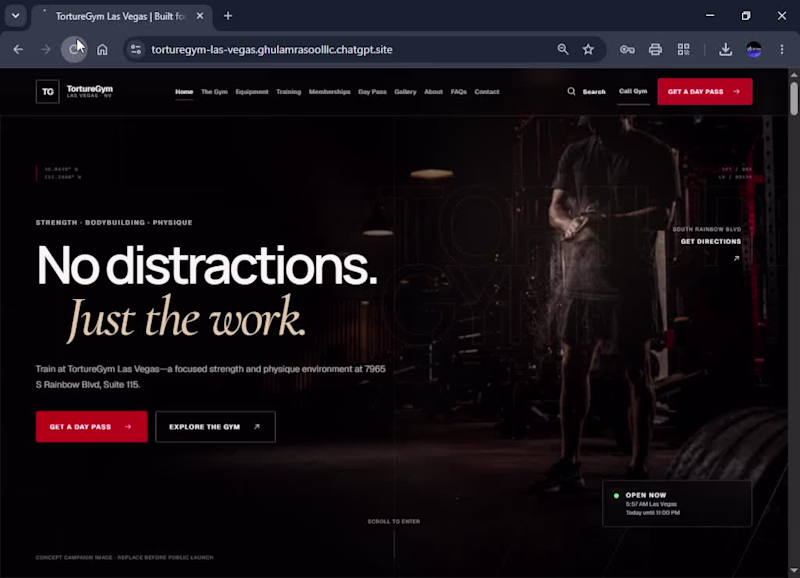This screenshot has height=578, width=800.
Task: Open the QR code icon in toolbar
Action: pyautogui.click(x=684, y=49)
